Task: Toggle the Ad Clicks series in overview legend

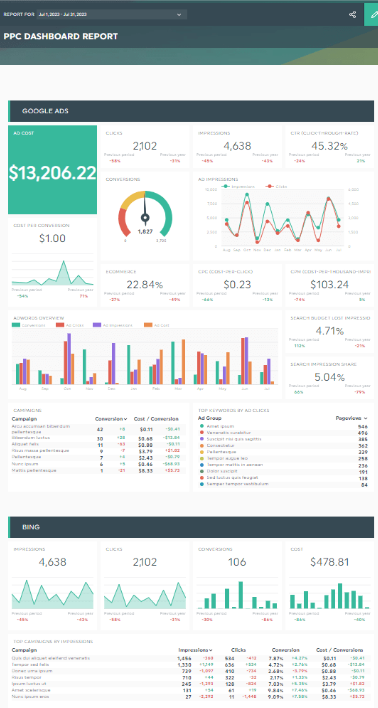Action: tap(71, 325)
